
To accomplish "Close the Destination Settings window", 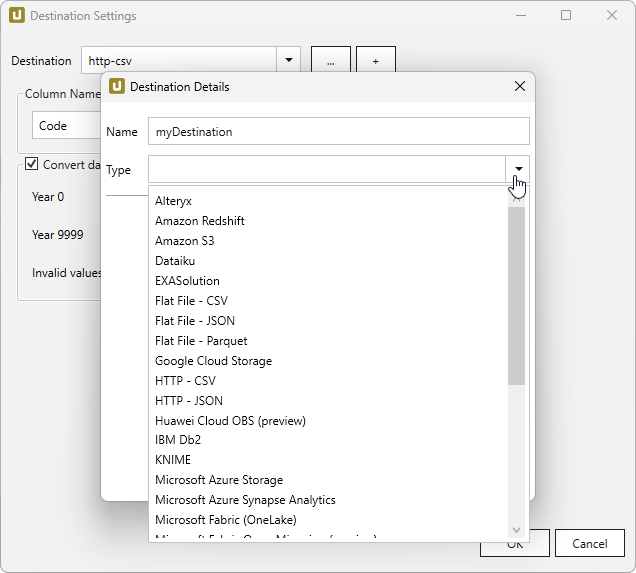I will (612, 15).
